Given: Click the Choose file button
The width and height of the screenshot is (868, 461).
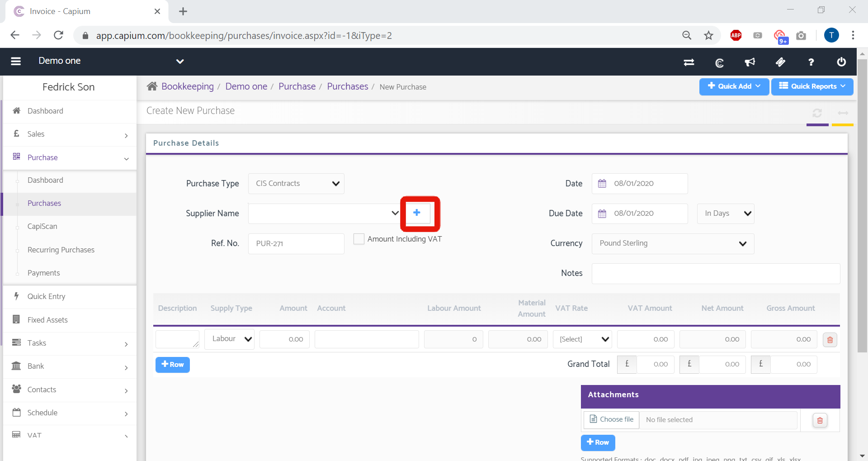Looking at the screenshot, I should pyautogui.click(x=612, y=420).
